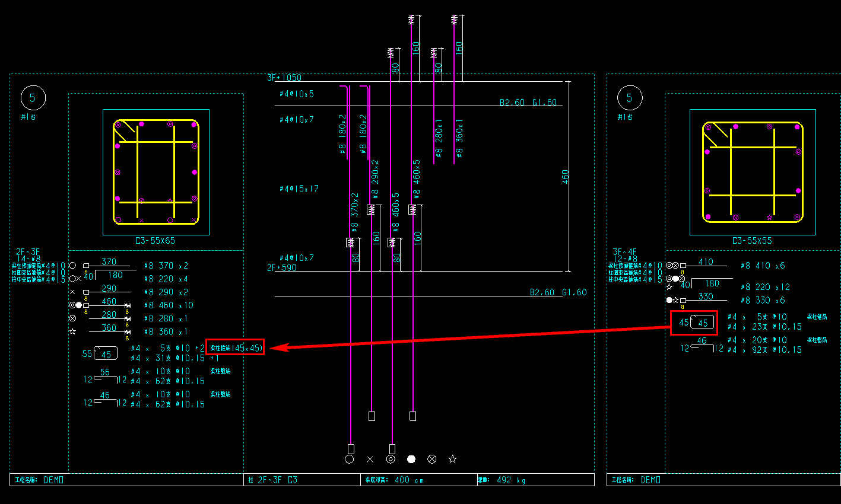Select the 3F+1050 elevation label

[x=284, y=78]
